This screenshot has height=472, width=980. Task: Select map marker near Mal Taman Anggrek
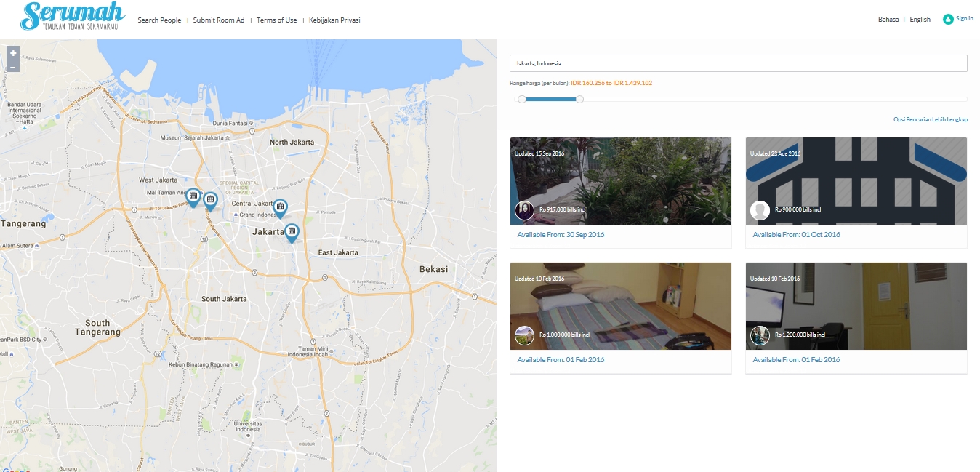tap(193, 198)
